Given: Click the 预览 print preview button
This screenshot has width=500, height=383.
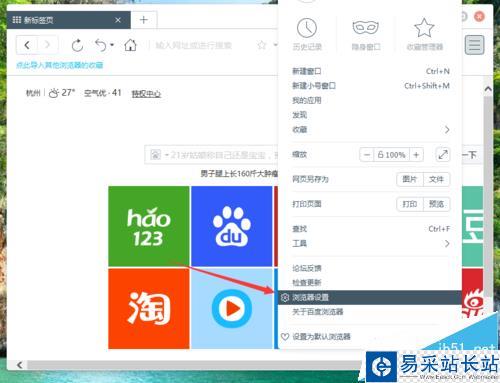Looking at the screenshot, I should pyautogui.click(x=436, y=204).
